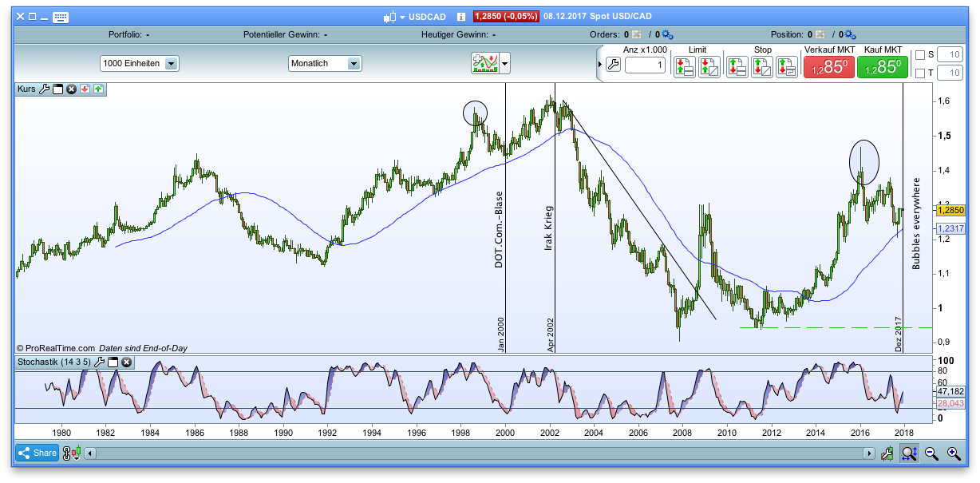Open Orders settings gear in portfolio bar
Image resolution: width=980 pixels, height=483 pixels.
[666, 34]
